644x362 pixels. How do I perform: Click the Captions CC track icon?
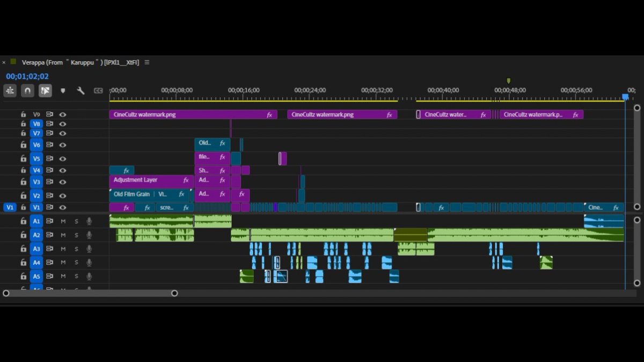[98, 91]
